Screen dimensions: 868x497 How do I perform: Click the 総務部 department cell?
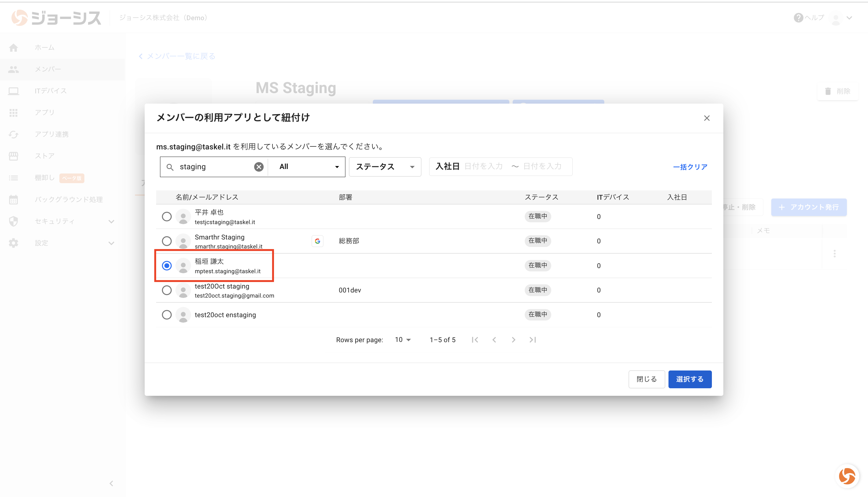click(x=349, y=241)
